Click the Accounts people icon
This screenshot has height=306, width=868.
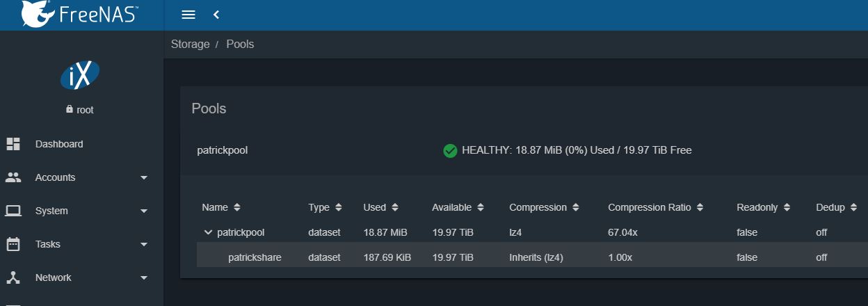[x=13, y=177]
